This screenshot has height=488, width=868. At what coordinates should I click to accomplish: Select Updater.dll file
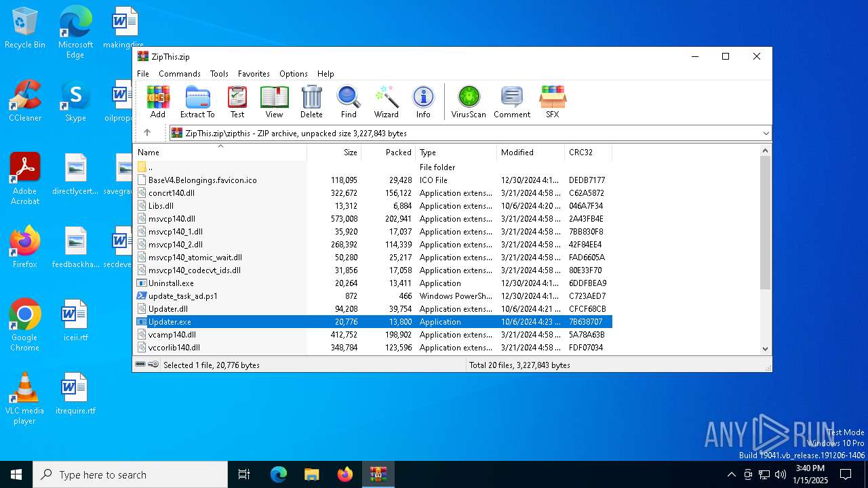point(373,309)
